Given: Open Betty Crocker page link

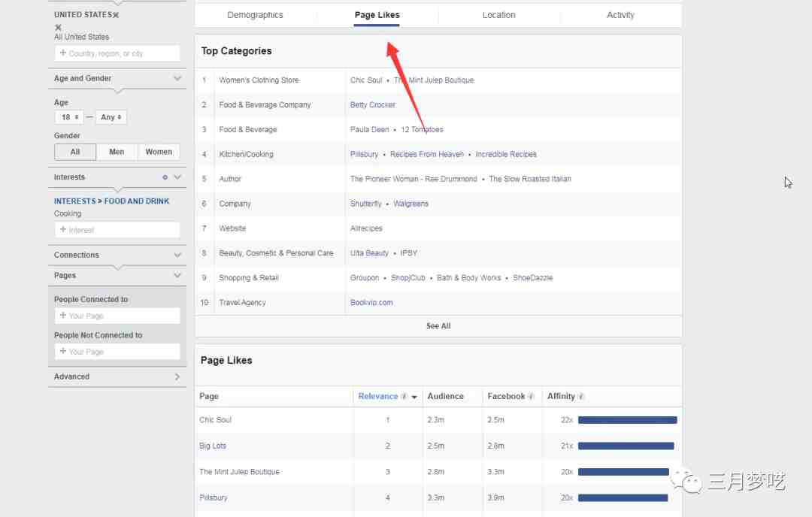Looking at the screenshot, I should [373, 105].
